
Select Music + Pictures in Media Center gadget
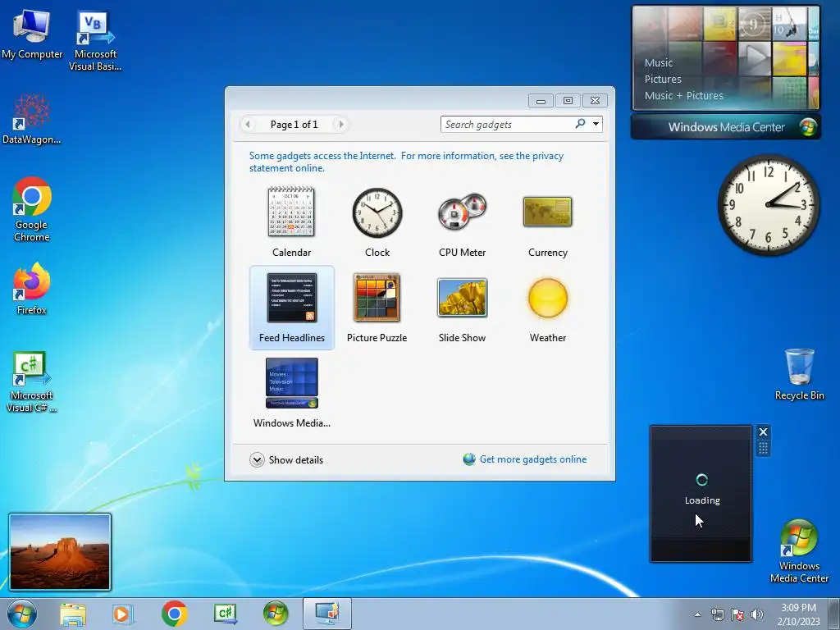pos(683,96)
